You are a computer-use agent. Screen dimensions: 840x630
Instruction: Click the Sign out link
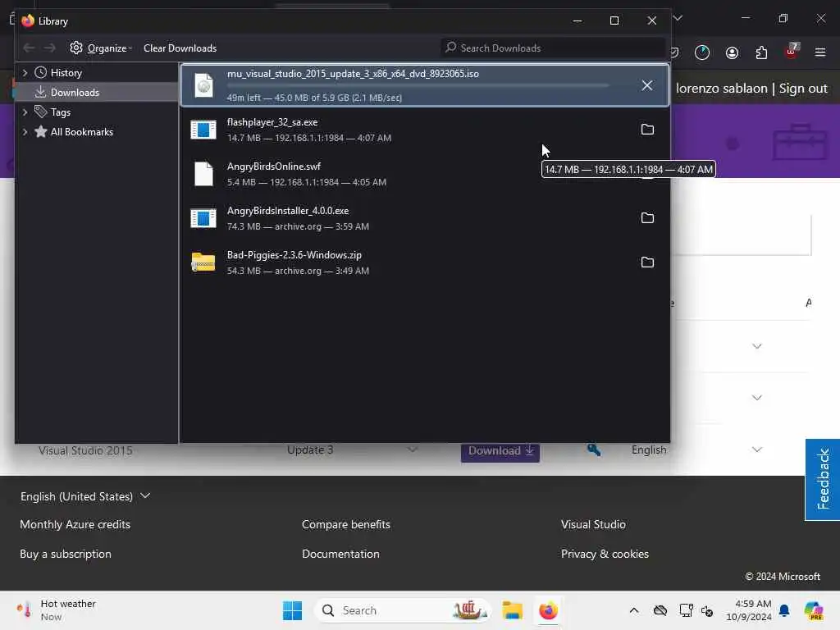[803, 89]
